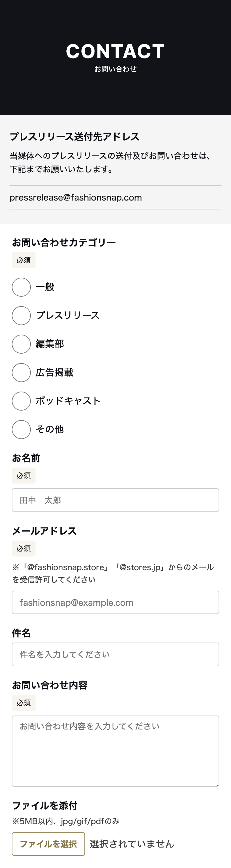This screenshot has width=231, height=868.
Task: Choose the その他 category option
Action: pyautogui.click(x=21, y=429)
